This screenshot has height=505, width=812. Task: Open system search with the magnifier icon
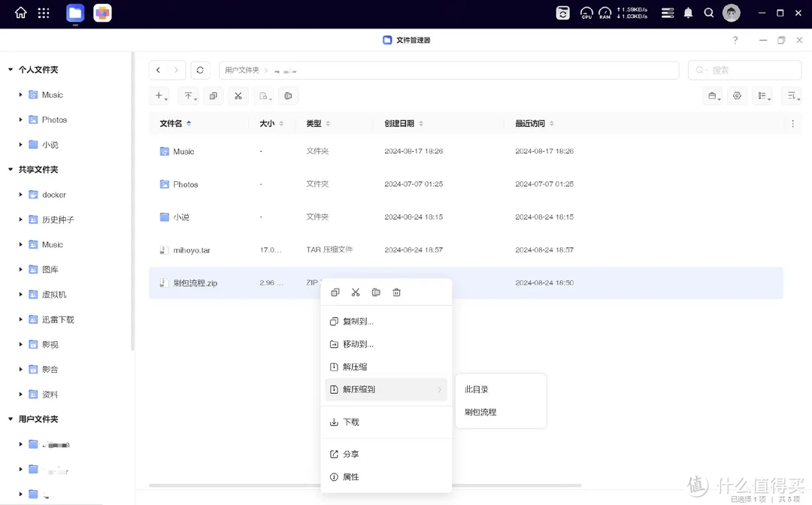[x=710, y=13]
